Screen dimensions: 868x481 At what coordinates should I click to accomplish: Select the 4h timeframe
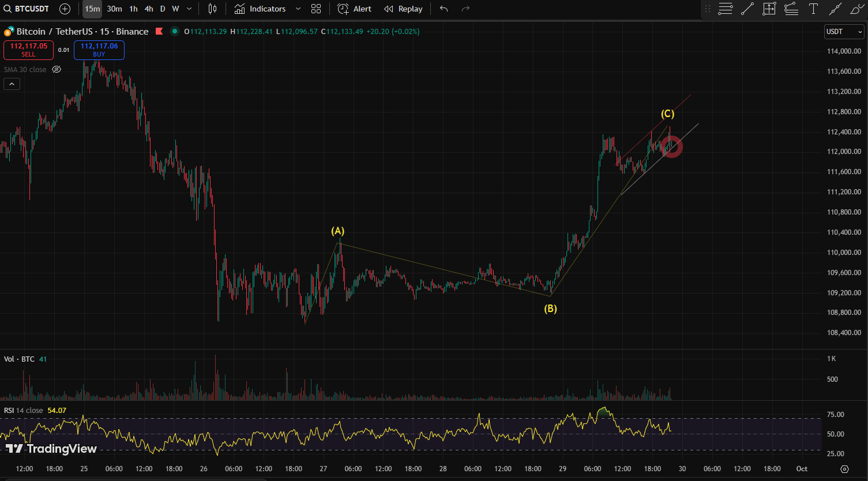tap(149, 9)
